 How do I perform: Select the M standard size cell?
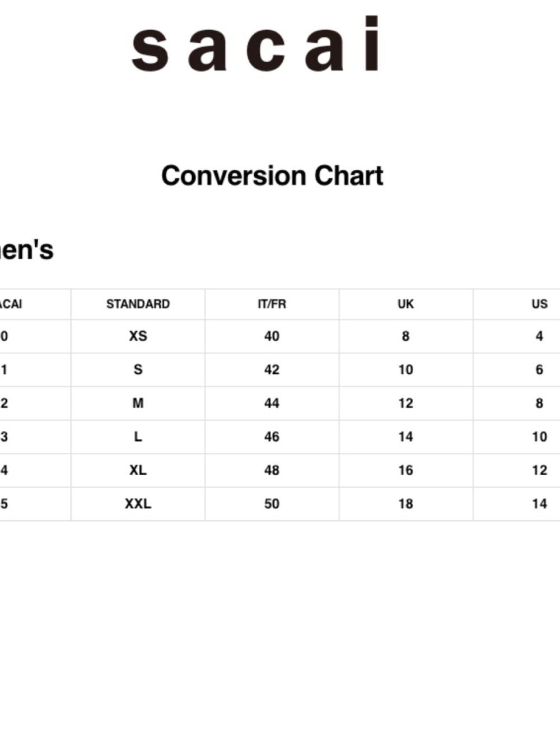tap(138, 403)
